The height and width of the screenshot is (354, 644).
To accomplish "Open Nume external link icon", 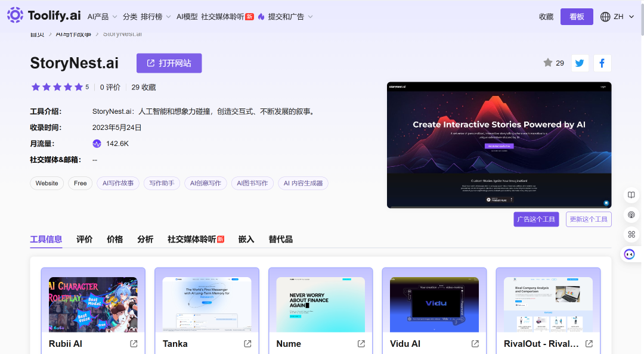I will click(x=361, y=344).
